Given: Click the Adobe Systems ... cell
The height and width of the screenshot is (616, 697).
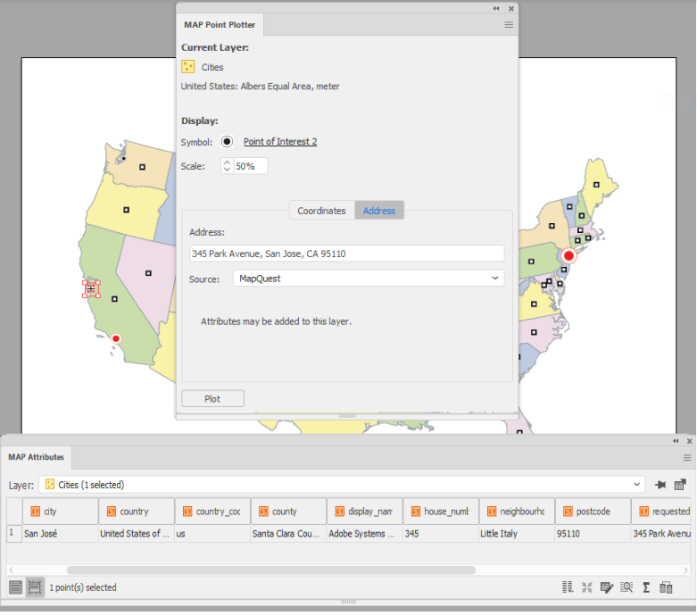Looking at the screenshot, I should coord(364,533).
